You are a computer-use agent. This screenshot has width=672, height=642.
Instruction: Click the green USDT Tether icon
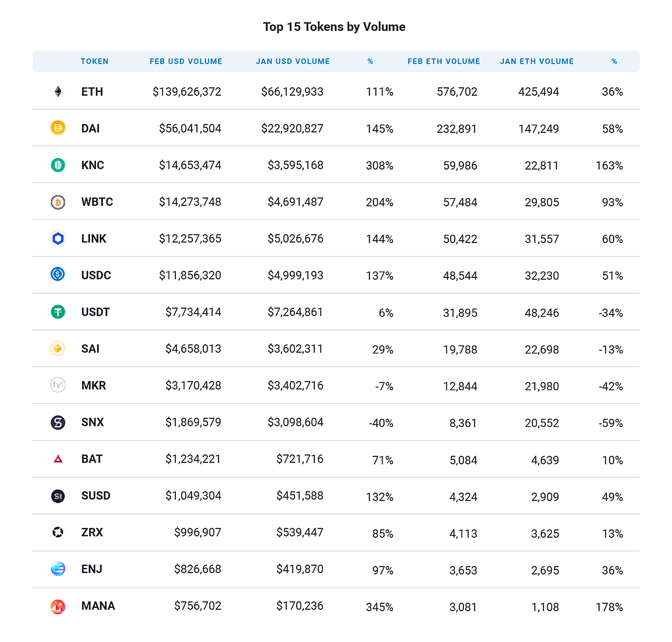[58, 311]
